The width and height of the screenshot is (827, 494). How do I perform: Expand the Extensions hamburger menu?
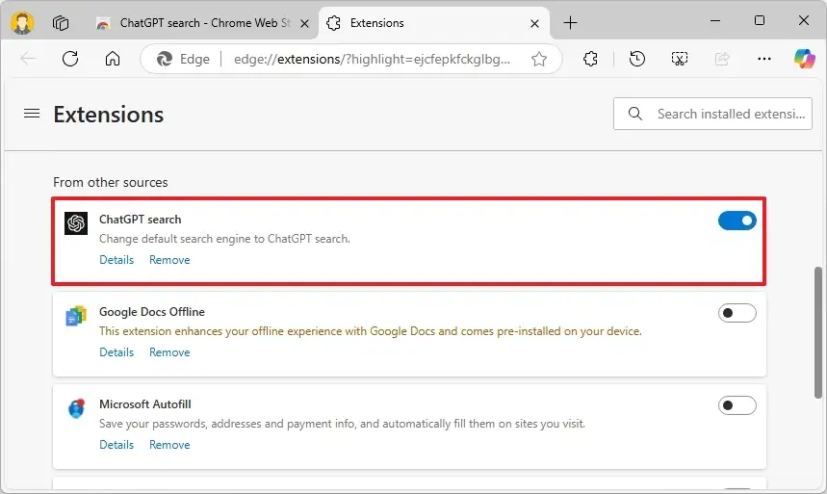[x=32, y=113]
